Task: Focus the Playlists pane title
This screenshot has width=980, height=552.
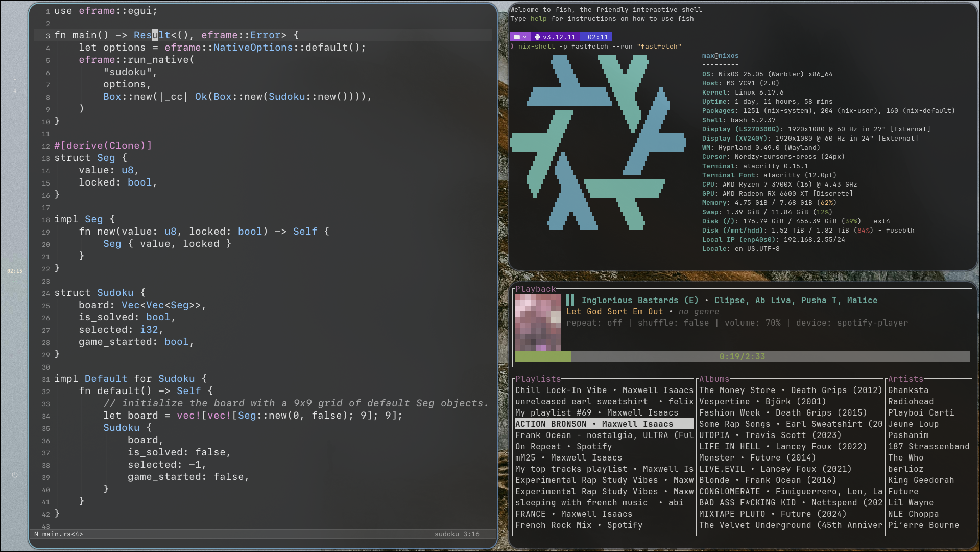Action: tap(538, 379)
